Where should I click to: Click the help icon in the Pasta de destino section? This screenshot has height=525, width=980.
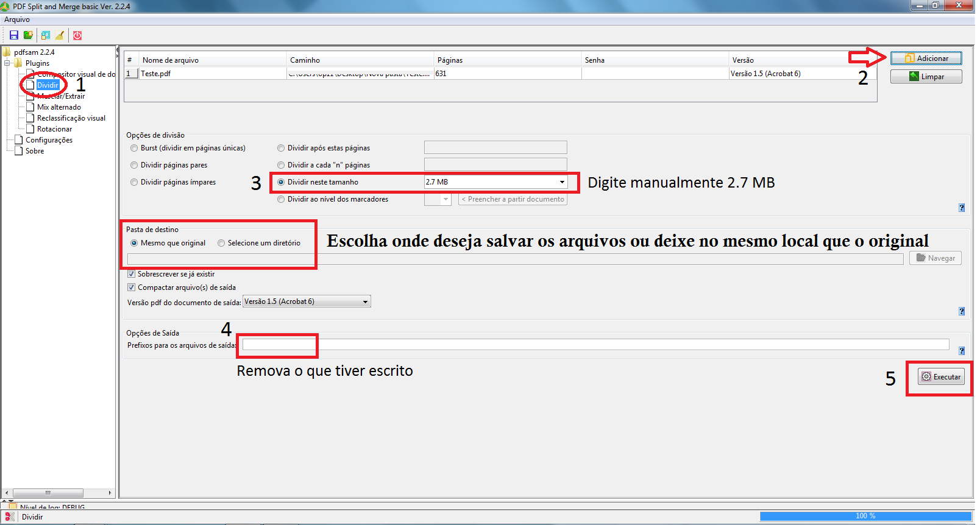tap(962, 311)
